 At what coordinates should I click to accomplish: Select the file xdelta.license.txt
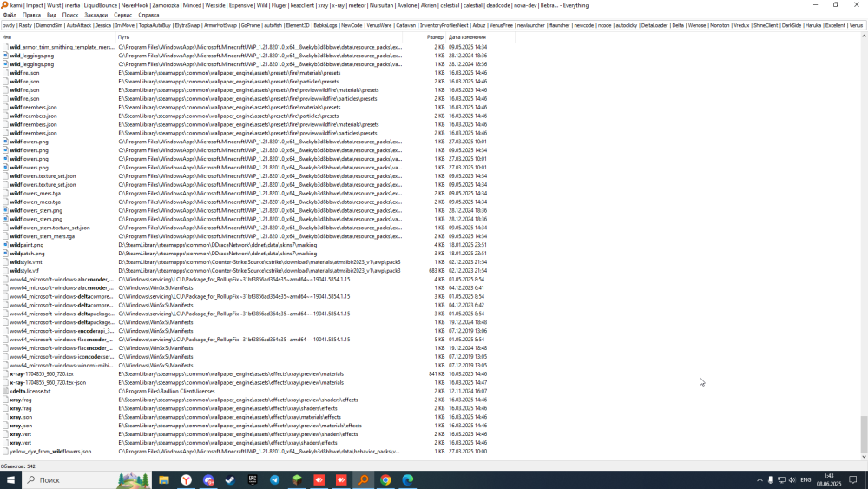30,391
